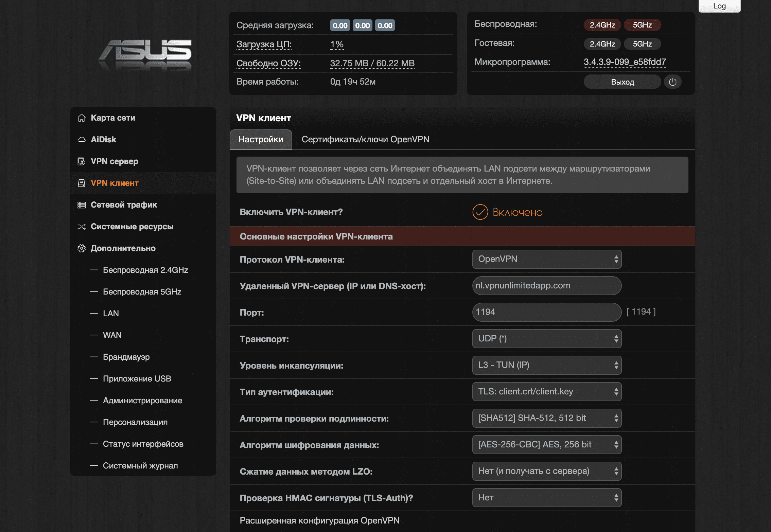Click the gear icon beside Дополнительно
Viewport: 771px width, 532px height.
[82, 248]
